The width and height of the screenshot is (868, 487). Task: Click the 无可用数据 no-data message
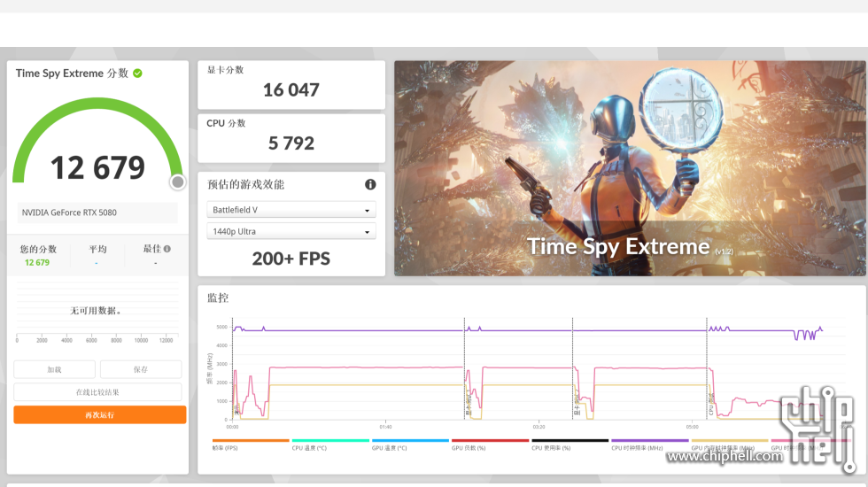[x=96, y=311]
